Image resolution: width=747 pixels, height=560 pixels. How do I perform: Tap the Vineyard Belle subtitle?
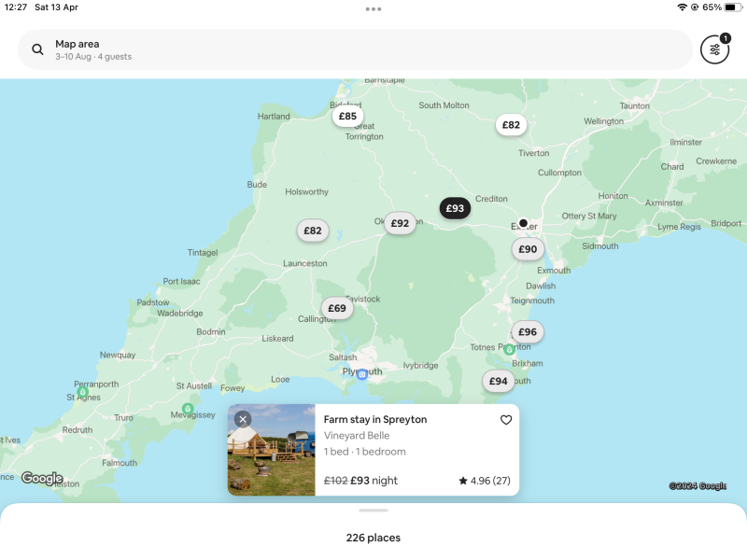point(357,436)
